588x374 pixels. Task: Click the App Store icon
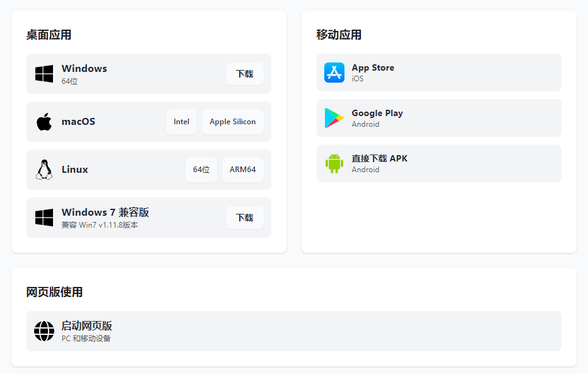[334, 73]
